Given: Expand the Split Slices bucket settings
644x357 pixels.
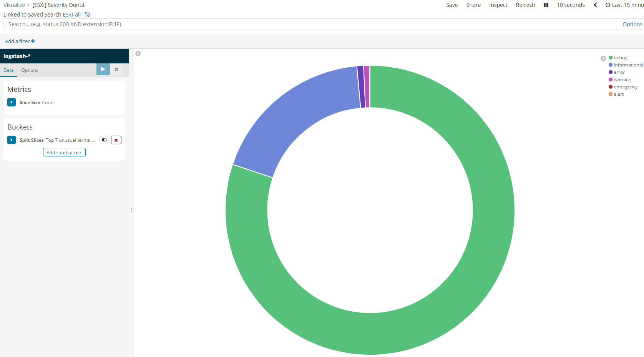Looking at the screenshot, I should (x=12, y=140).
